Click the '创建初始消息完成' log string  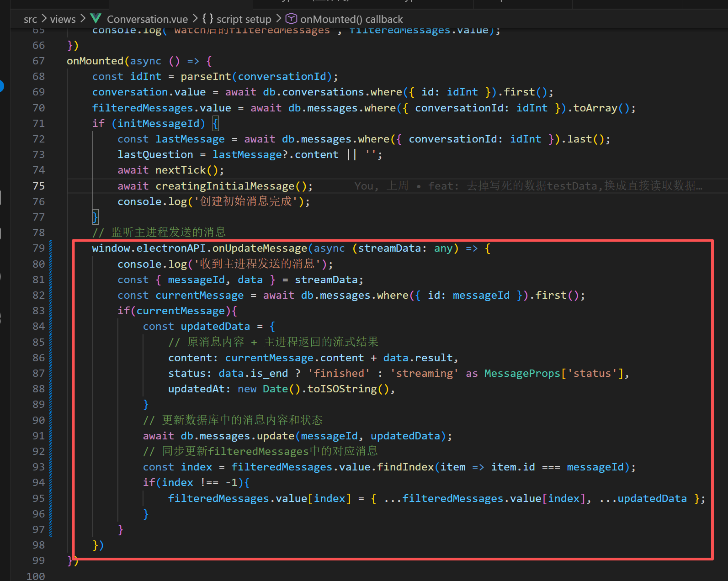pyautogui.click(x=246, y=201)
